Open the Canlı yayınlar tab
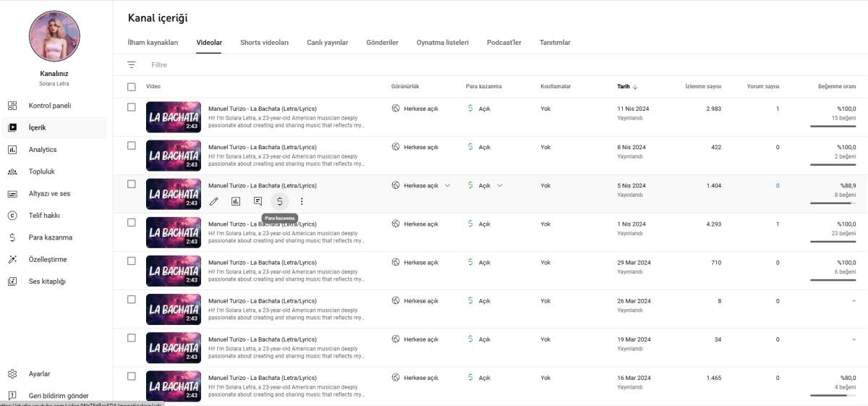868x406 pixels. click(328, 43)
